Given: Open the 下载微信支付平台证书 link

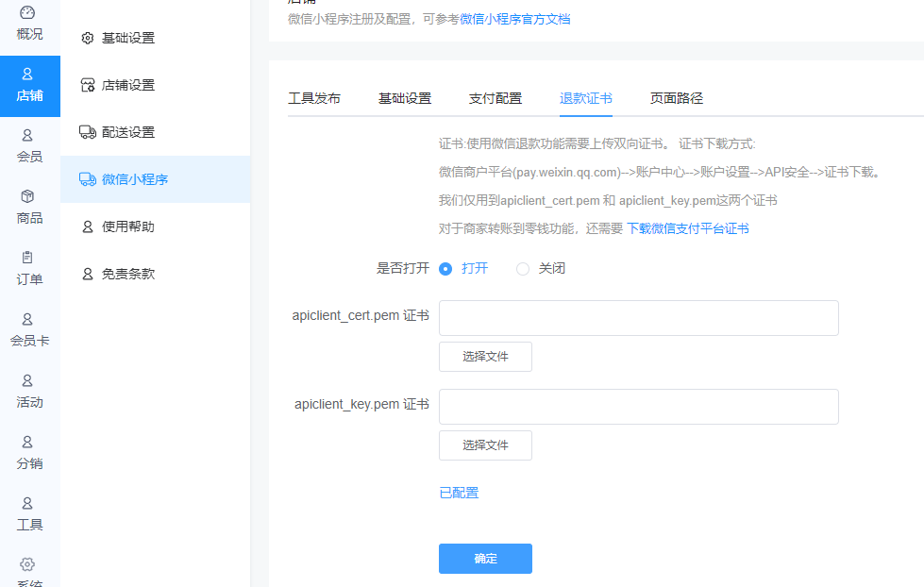Looking at the screenshot, I should pyautogui.click(x=688, y=228).
